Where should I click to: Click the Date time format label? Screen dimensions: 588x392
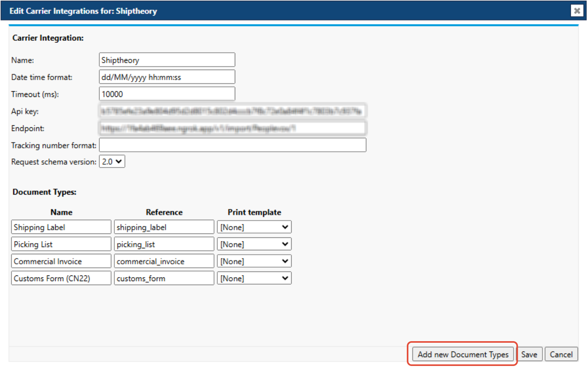tap(42, 77)
